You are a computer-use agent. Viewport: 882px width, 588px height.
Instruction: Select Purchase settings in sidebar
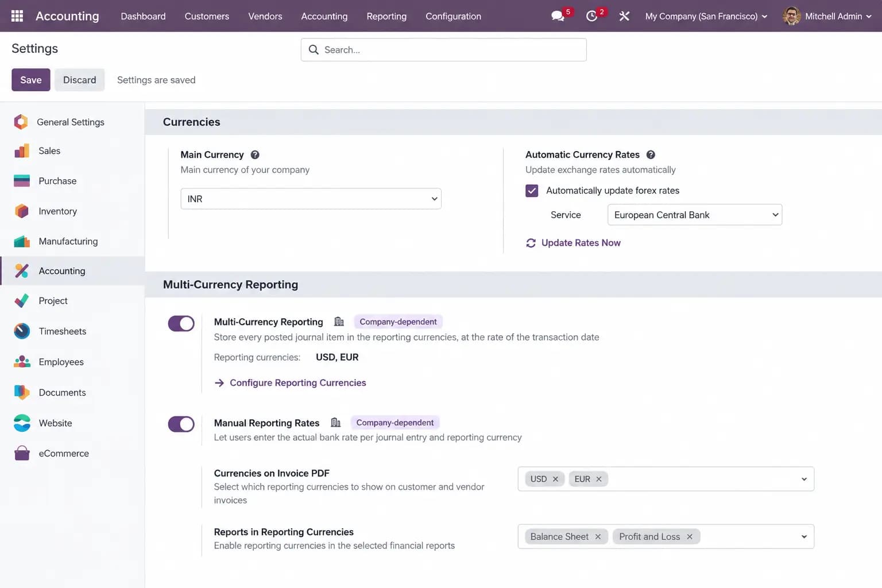click(x=72, y=181)
